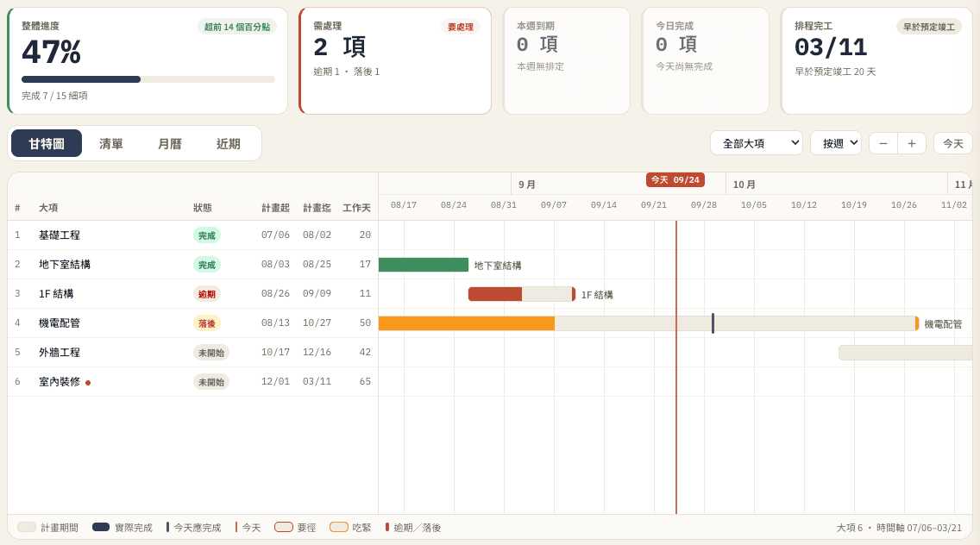The height and width of the screenshot is (545, 980).
Task: Zoom in timeline with plus button
Action: coord(912,143)
